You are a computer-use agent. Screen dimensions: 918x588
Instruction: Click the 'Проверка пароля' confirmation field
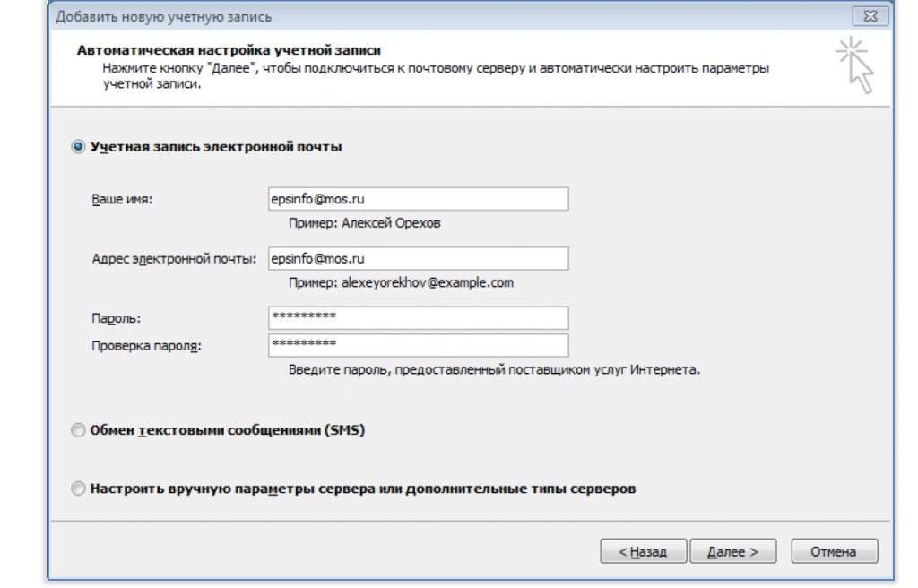tap(418, 345)
